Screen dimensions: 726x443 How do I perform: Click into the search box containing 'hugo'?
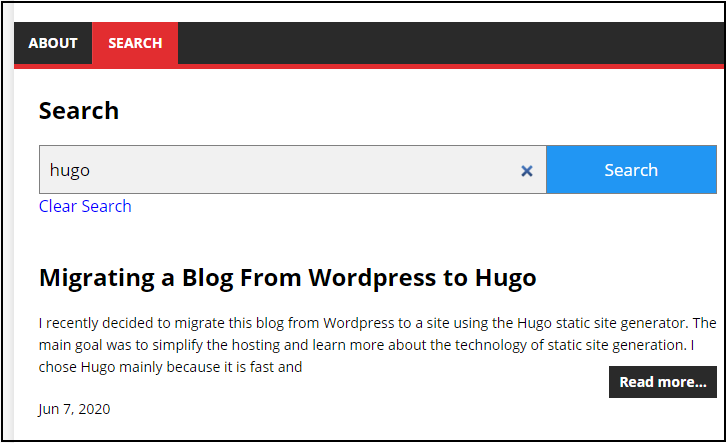coord(293,169)
